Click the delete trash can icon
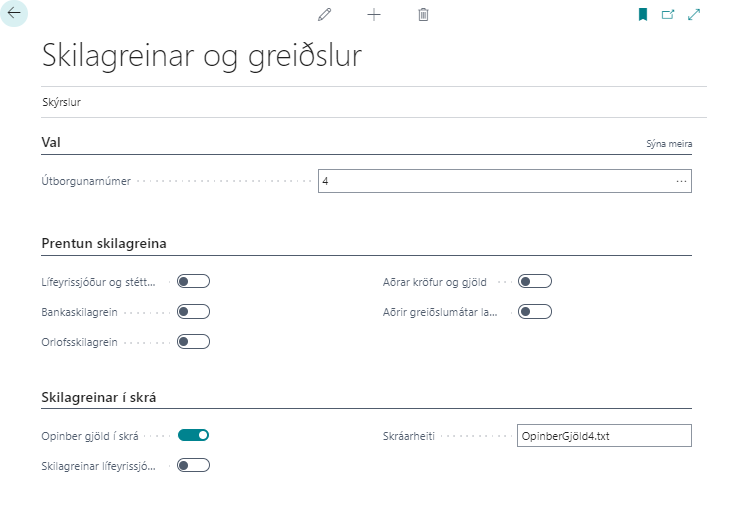 [423, 15]
